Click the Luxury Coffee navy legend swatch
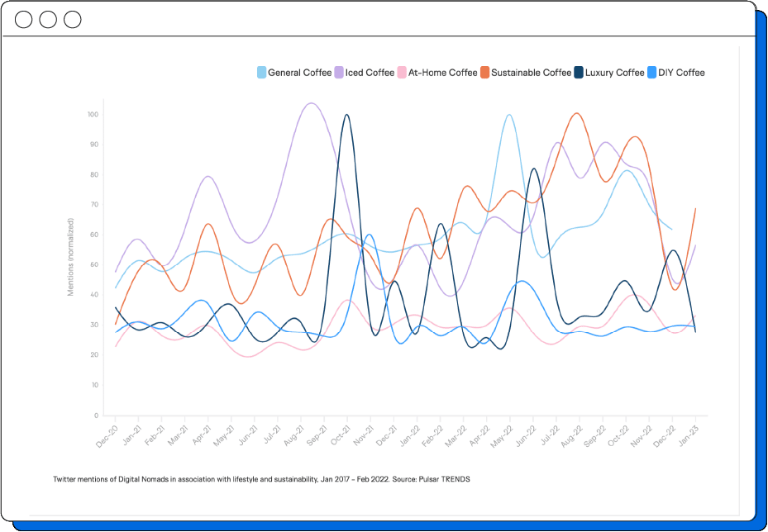 point(580,73)
